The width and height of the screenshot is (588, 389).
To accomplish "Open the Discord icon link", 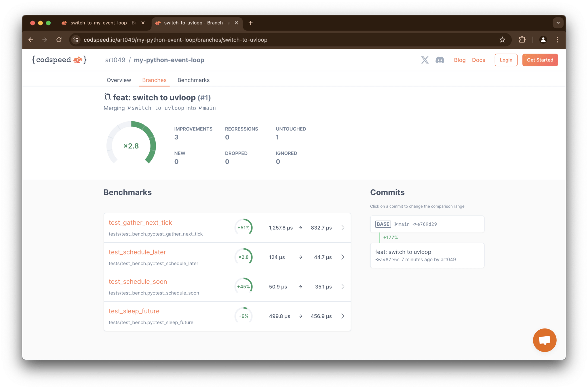I will [440, 60].
